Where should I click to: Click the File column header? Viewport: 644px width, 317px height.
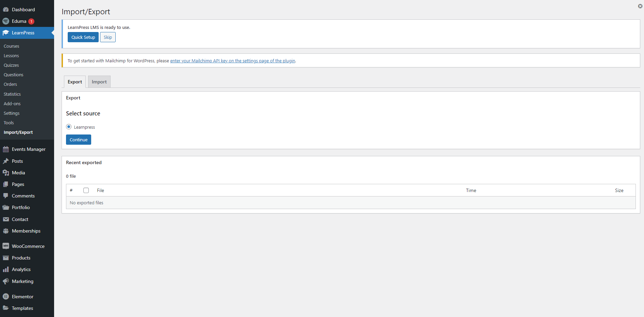[100, 190]
